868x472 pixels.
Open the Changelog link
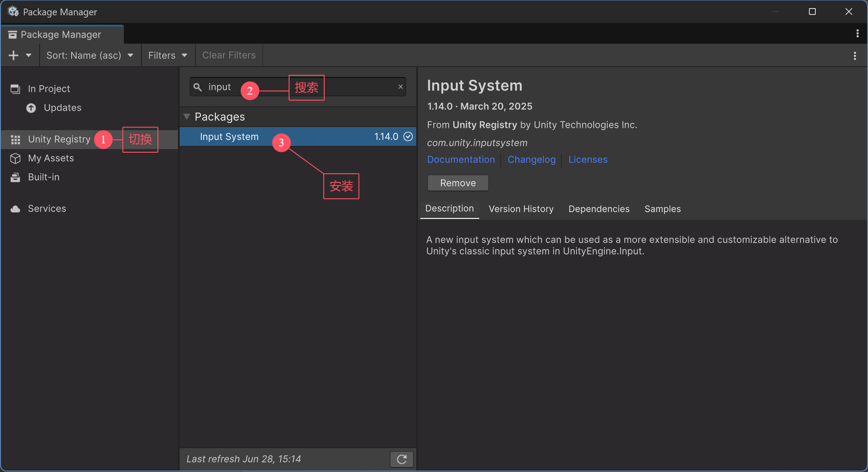[x=532, y=159]
